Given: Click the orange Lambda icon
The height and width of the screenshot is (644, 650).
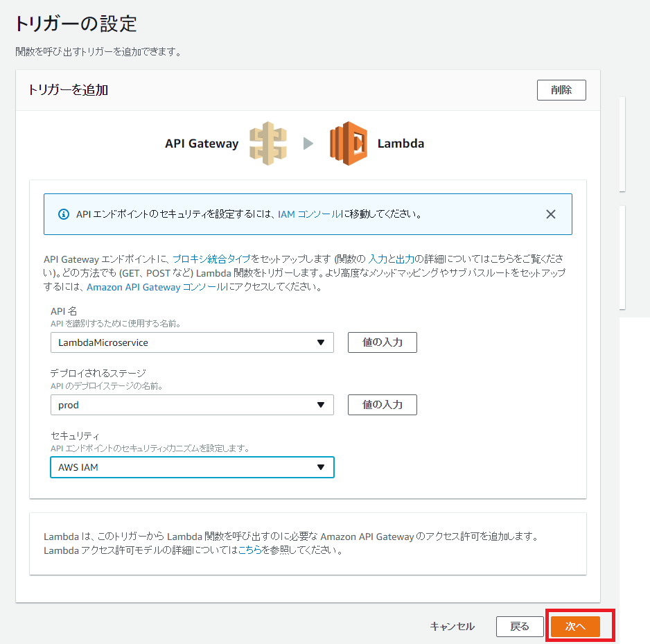Looking at the screenshot, I should tap(349, 143).
